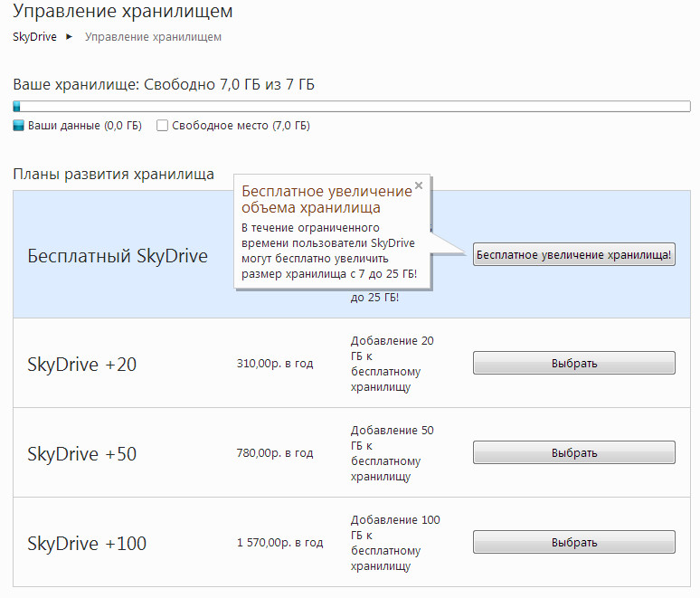The width and height of the screenshot is (700, 598).
Task: Click the 'SkyDrive +20' plan name
Action: pyautogui.click(x=81, y=364)
